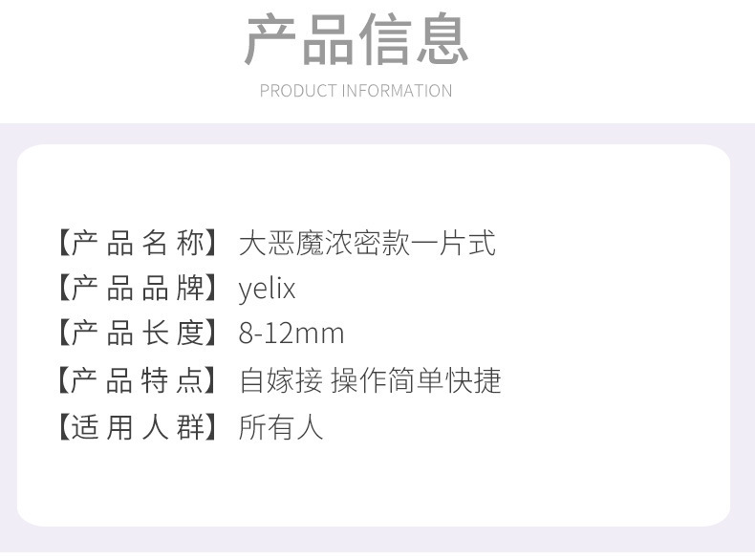Click the 所有人 audience text
This screenshot has height=560, width=755.
coord(281,426)
